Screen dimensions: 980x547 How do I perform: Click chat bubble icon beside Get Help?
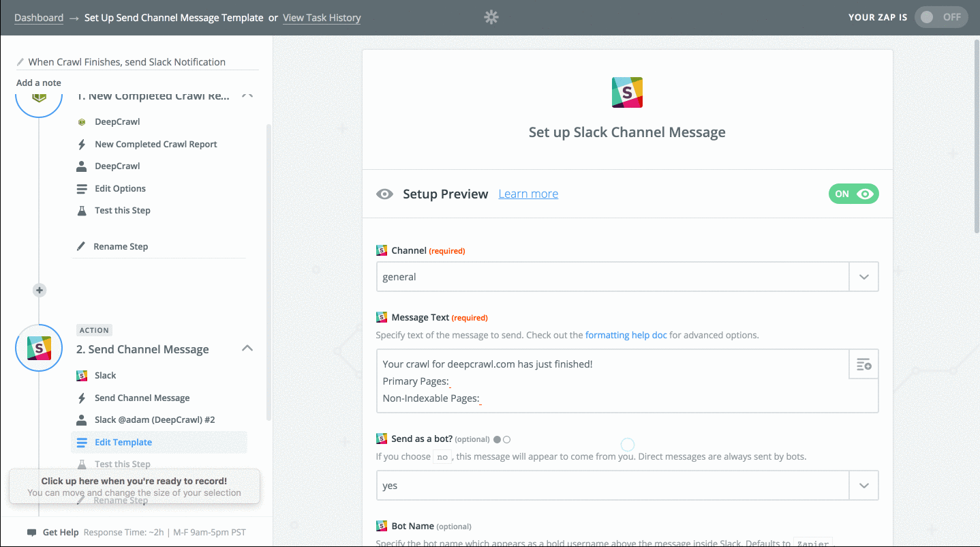tap(32, 533)
